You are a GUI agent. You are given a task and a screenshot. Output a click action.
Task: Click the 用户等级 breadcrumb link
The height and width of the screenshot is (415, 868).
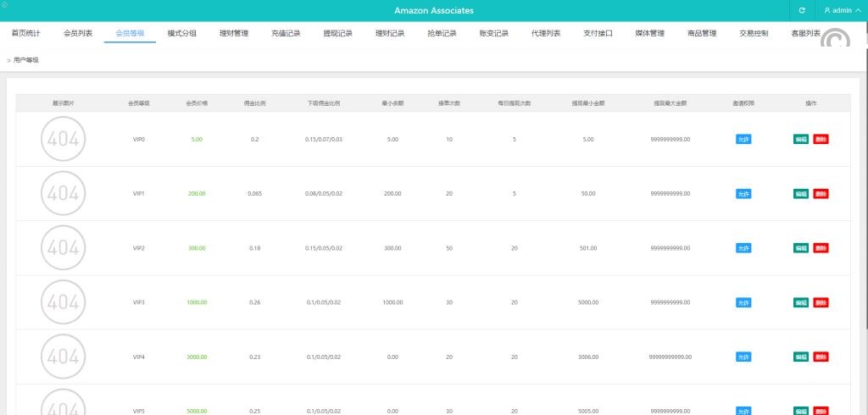(25, 60)
